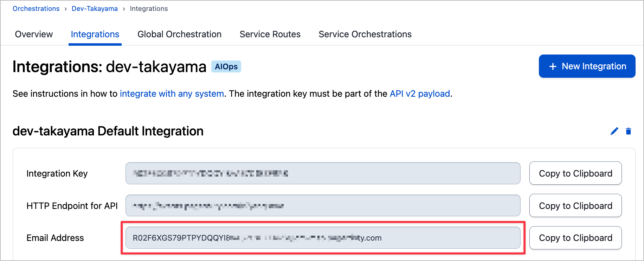Open the API v2 payload link

[420, 94]
